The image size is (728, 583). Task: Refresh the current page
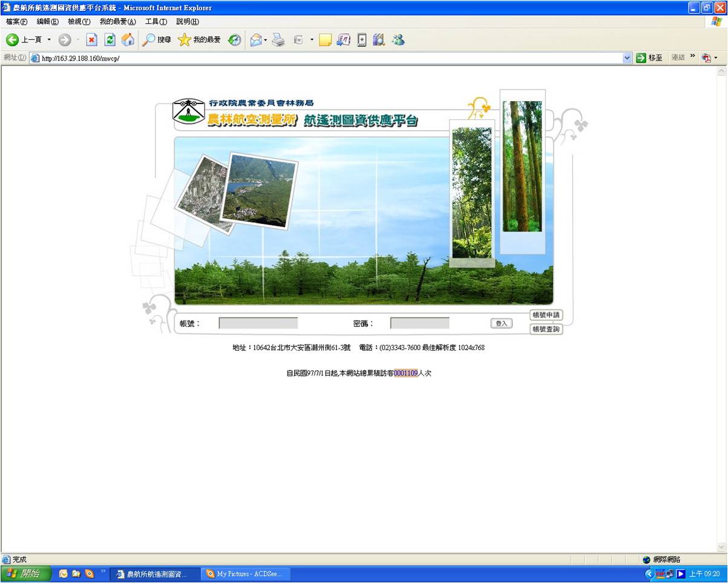click(110, 40)
